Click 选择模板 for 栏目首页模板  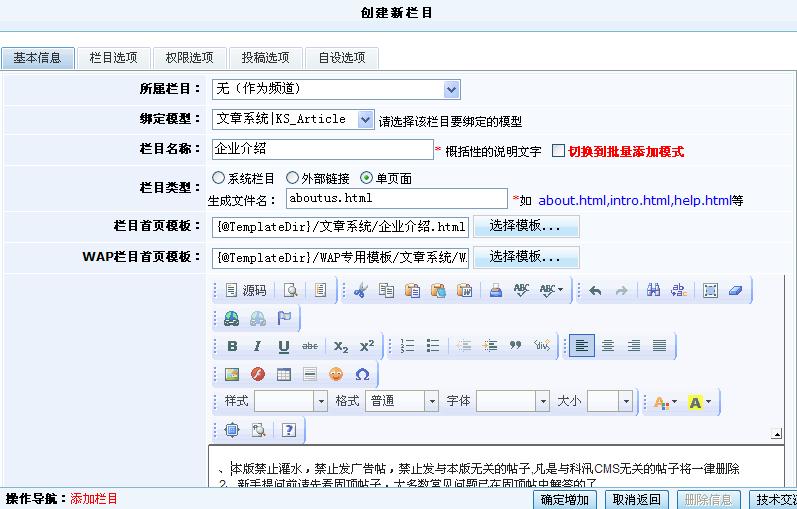coord(526,227)
